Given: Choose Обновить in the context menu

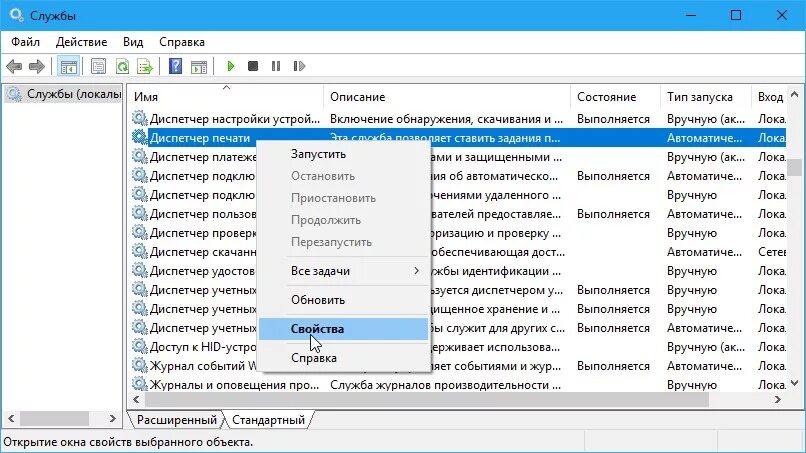Looking at the screenshot, I should [343, 300].
